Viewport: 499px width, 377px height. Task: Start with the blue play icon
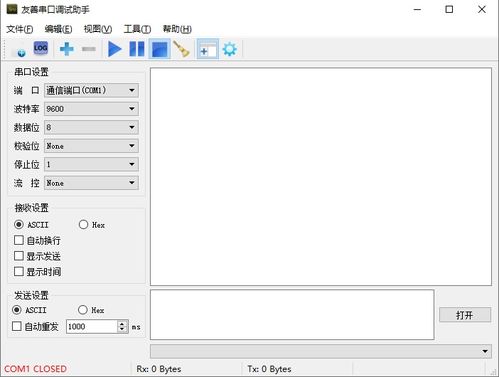[114, 49]
